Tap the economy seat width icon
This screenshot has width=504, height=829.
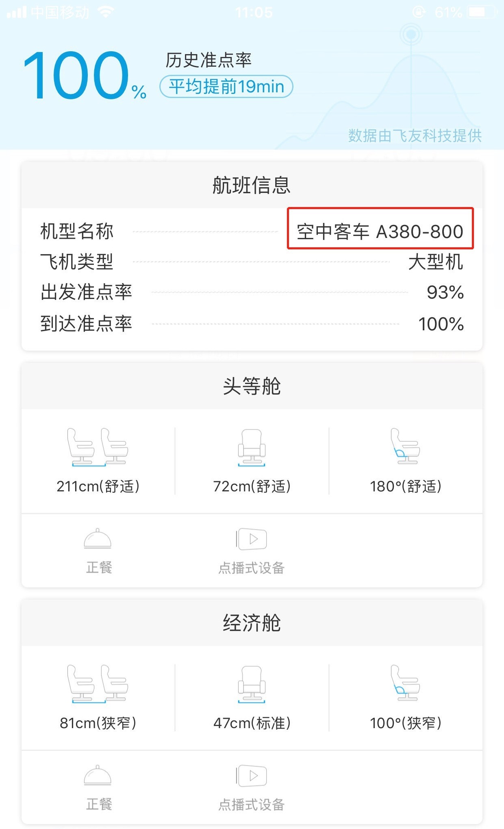(x=252, y=684)
